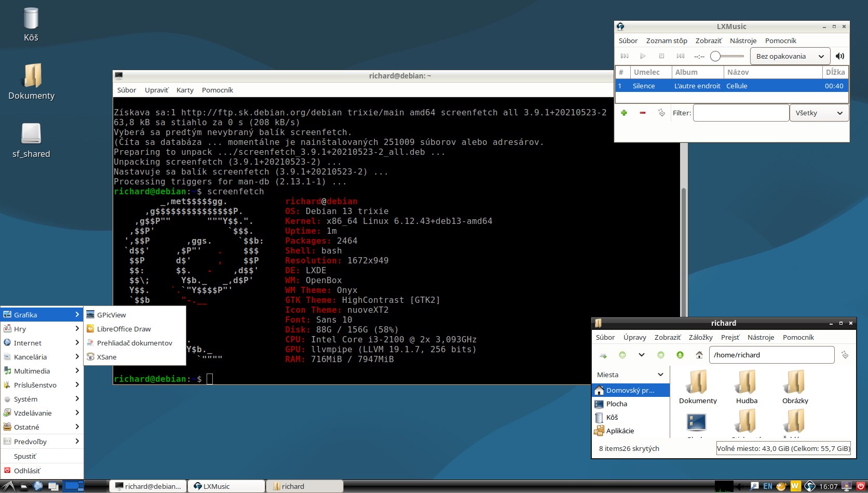Viewport: 868px width, 493px height.
Task: Click 'Odhlásiť' in the application menu
Action: click(28, 471)
